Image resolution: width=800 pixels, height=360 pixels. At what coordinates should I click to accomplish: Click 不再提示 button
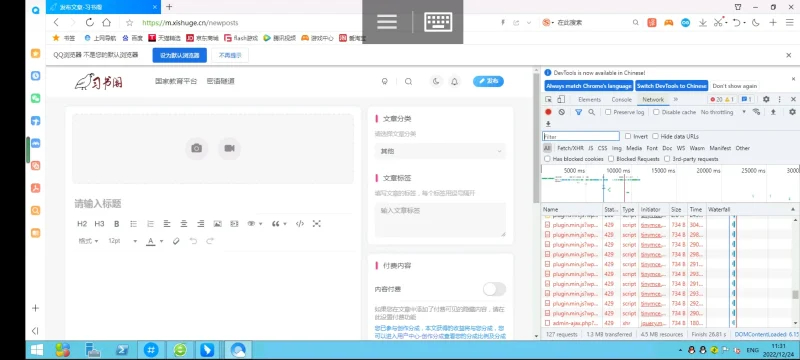(230, 55)
